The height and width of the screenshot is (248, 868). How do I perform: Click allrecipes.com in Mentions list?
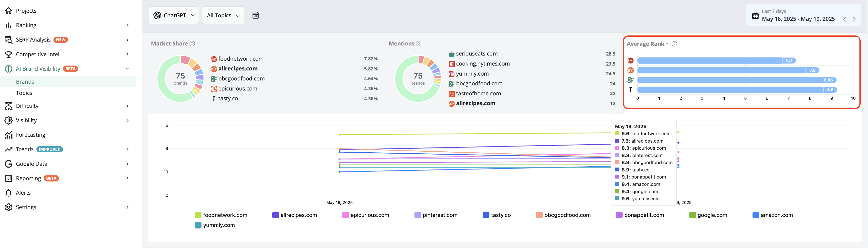pos(476,104)
